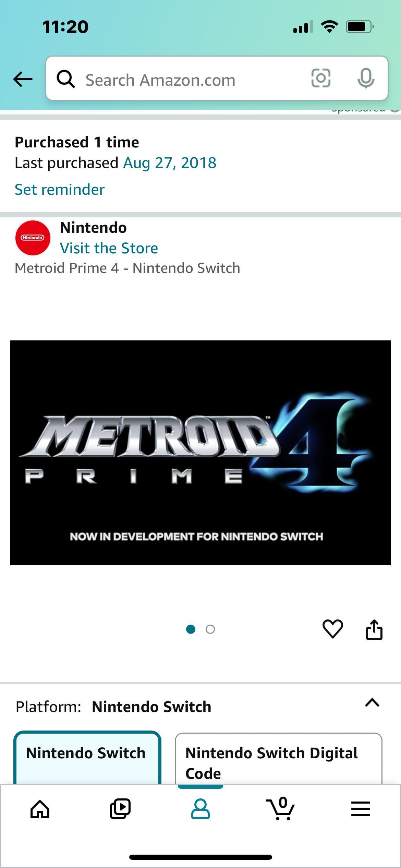401x868 pixels.
Task: Select the first image carousel dot
Action: coord(191,629)
